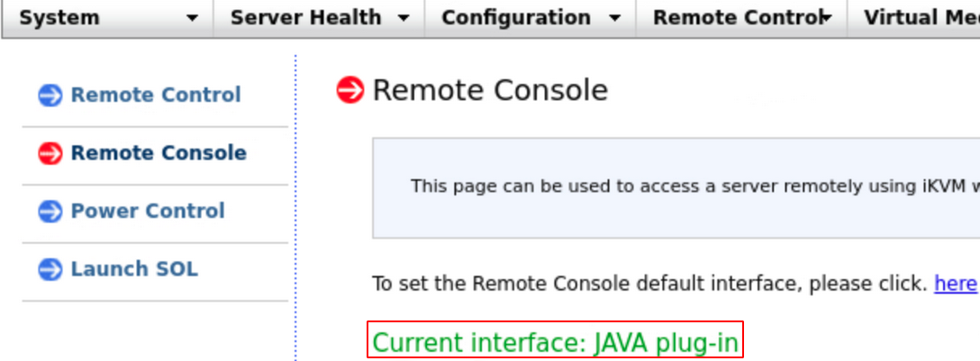Expand the System menu dropdown arrow
Screen dimensions: 980x361
(192, 18)
